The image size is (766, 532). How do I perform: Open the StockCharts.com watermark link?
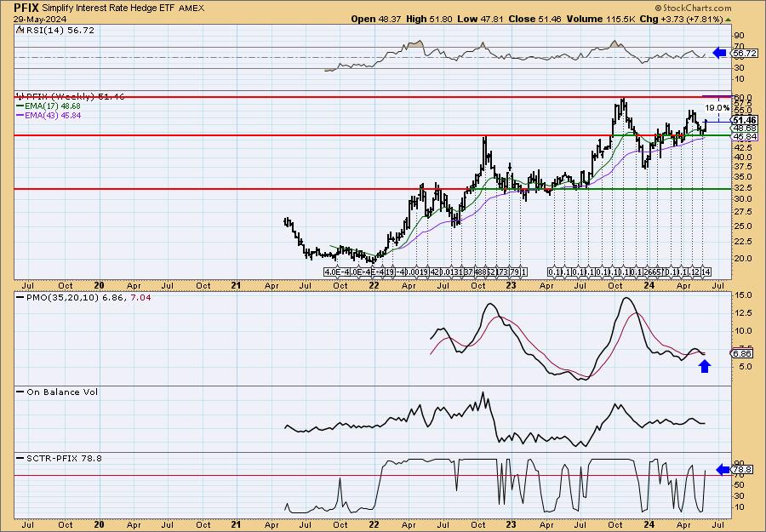(x=693, y=8)
